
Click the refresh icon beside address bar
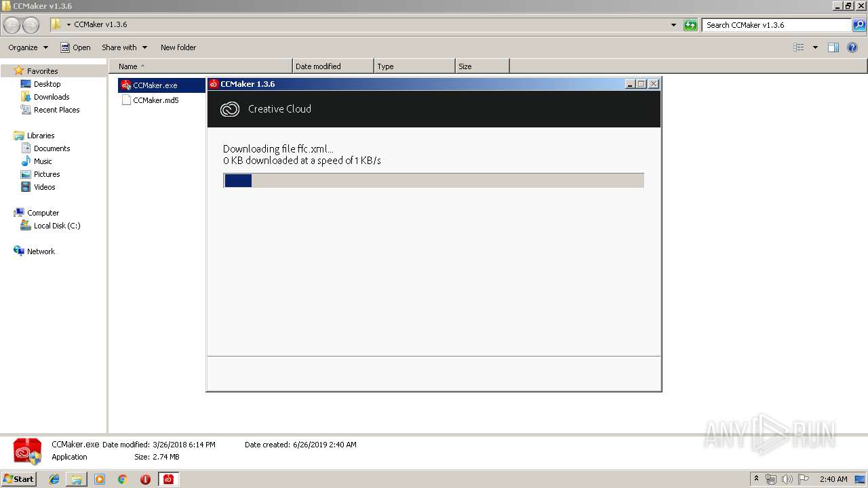pyautogui.click(x=690, y=25)
